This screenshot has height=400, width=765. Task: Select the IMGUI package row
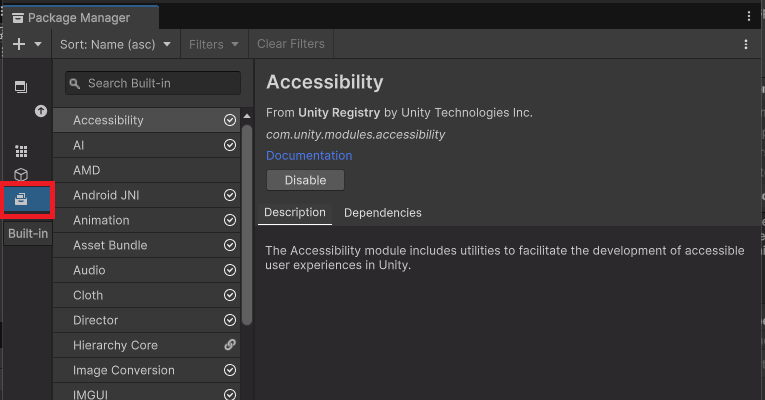[146, 392]
